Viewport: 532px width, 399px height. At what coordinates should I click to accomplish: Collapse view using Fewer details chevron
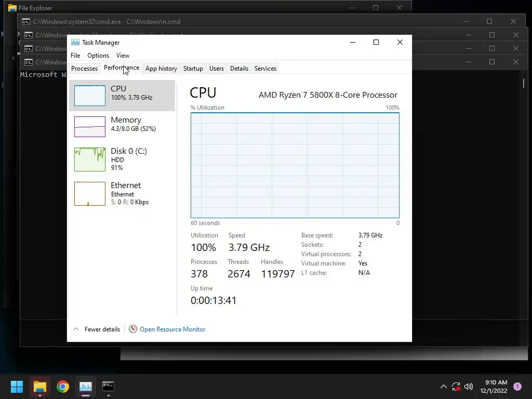pos(76,329)
